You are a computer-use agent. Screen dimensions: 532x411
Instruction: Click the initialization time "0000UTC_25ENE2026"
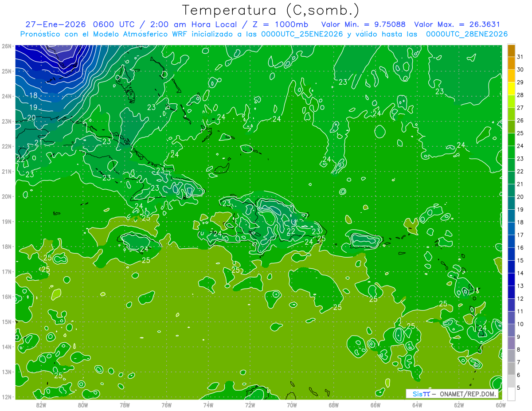click(302, 34)
